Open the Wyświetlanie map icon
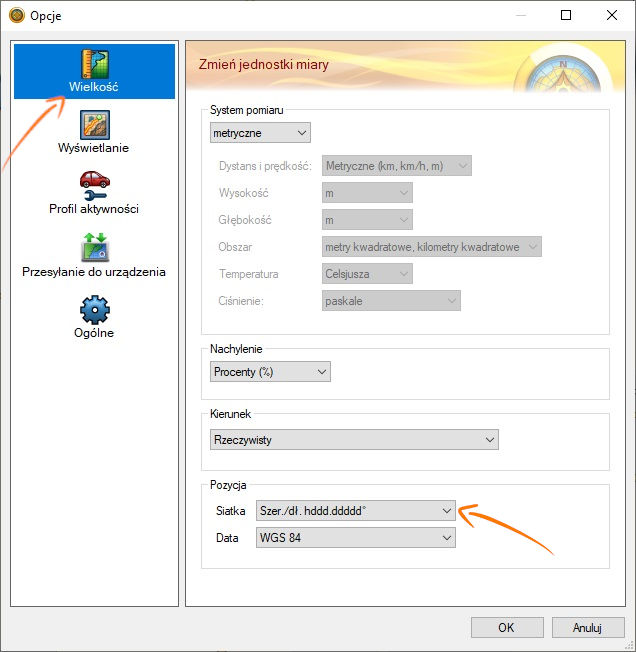 [x=94, y=124]
